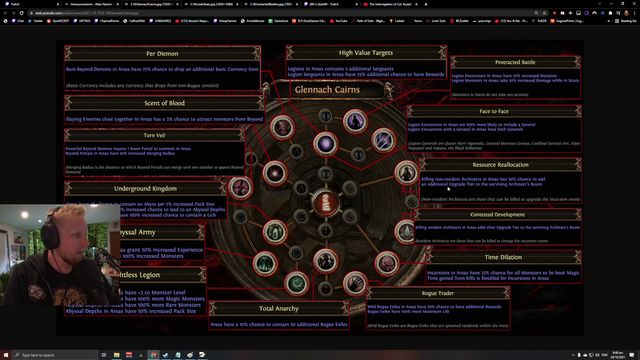Bookmark this page with the star icon

tap(544, 13)
